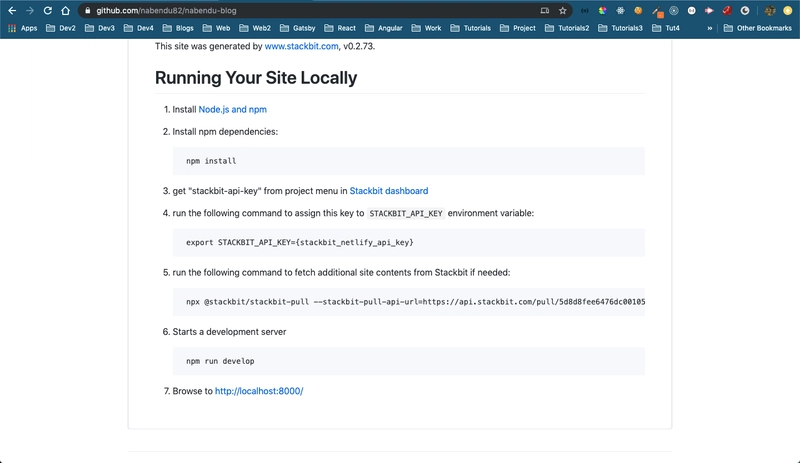The image size is (800, 463).
Task: Click the 'Running Your Site Locally' heading
Action: tap(256, 78)
